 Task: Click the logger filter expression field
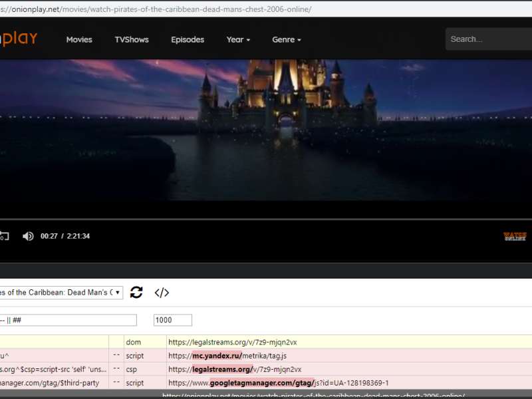(68, 321)
